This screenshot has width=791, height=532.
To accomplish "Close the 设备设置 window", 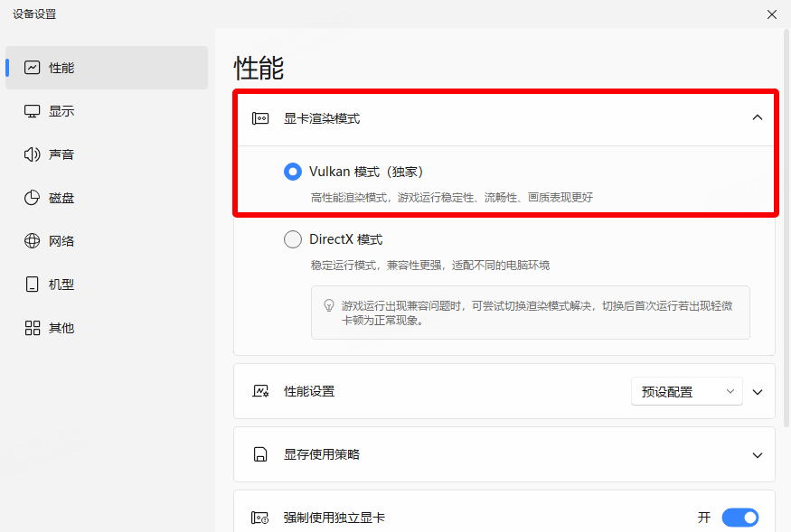I will 771,14.
